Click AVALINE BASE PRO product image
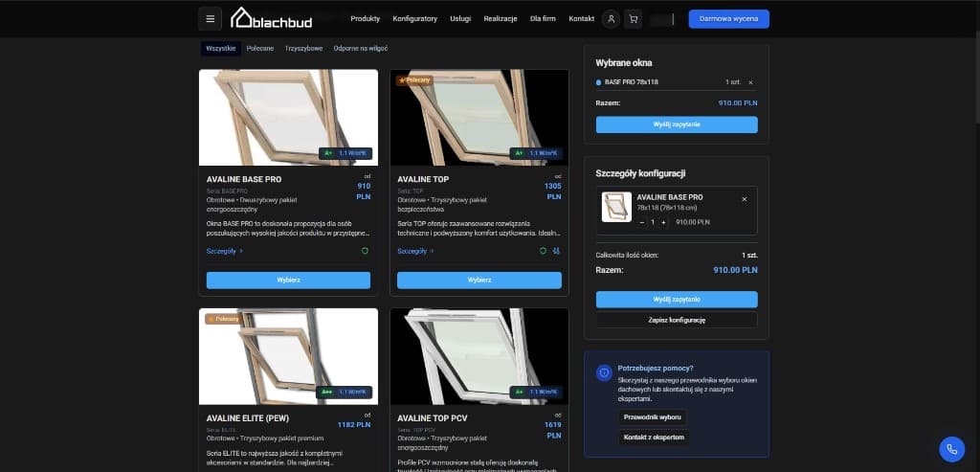 point(288,118)
